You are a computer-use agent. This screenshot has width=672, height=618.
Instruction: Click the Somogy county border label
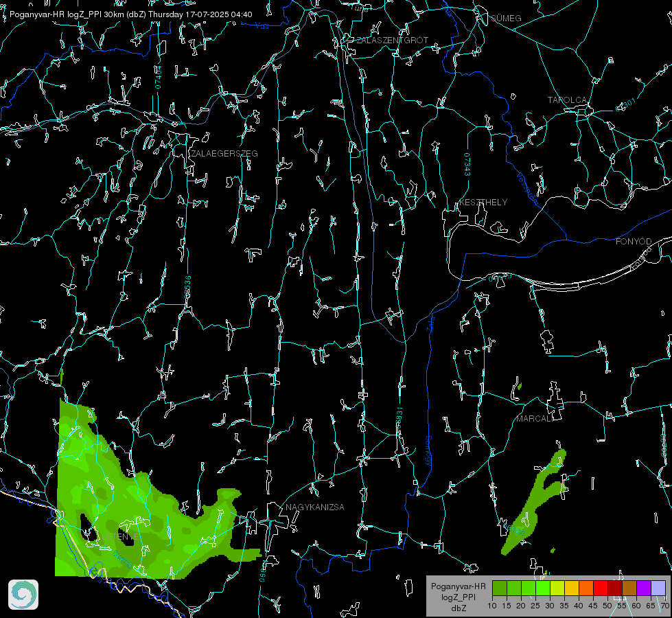428,451
